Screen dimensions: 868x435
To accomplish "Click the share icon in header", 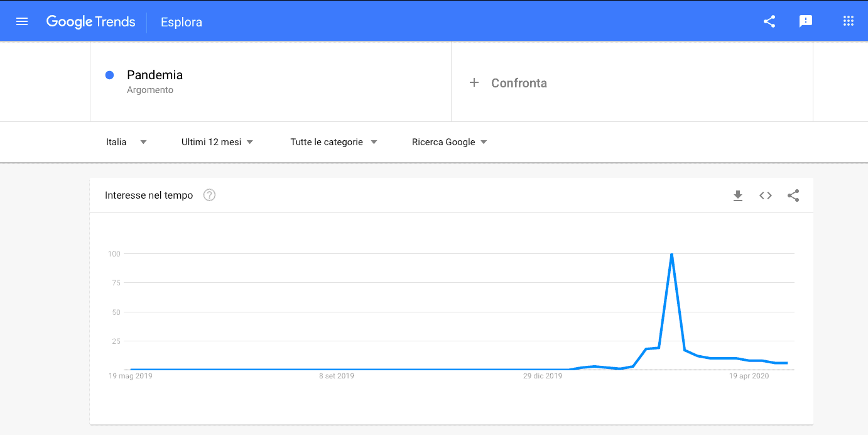I will click(769, 21).
